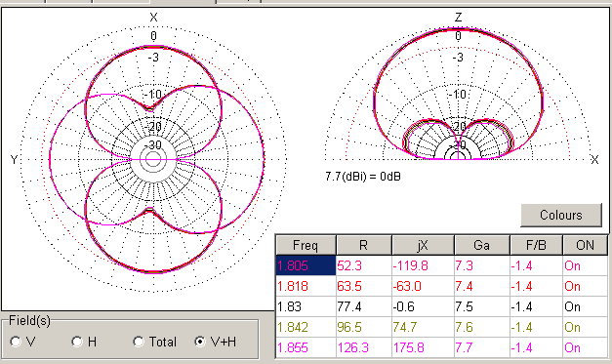Click the jX value -0.6
This screenshot has width=612, height=364.
423,306
